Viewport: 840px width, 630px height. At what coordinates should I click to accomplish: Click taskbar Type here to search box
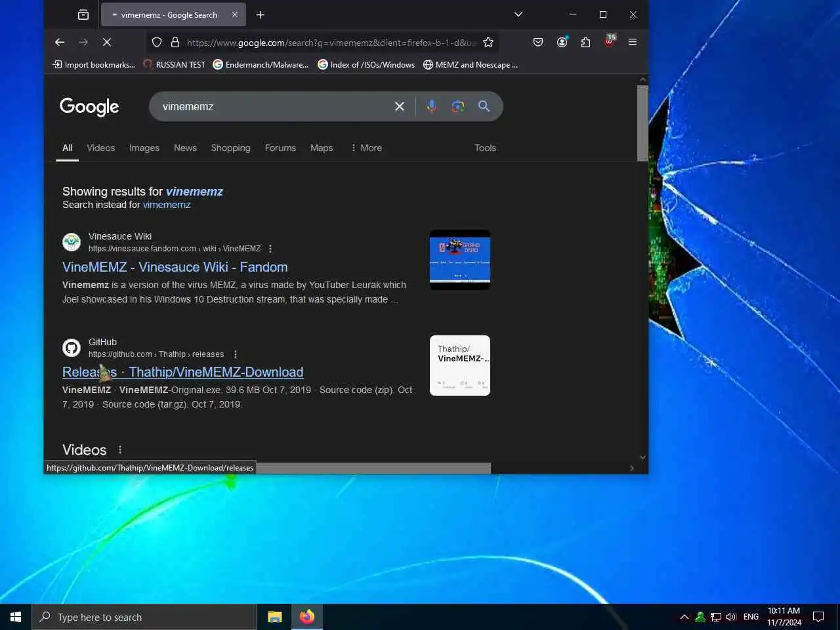tap(144, 617)
